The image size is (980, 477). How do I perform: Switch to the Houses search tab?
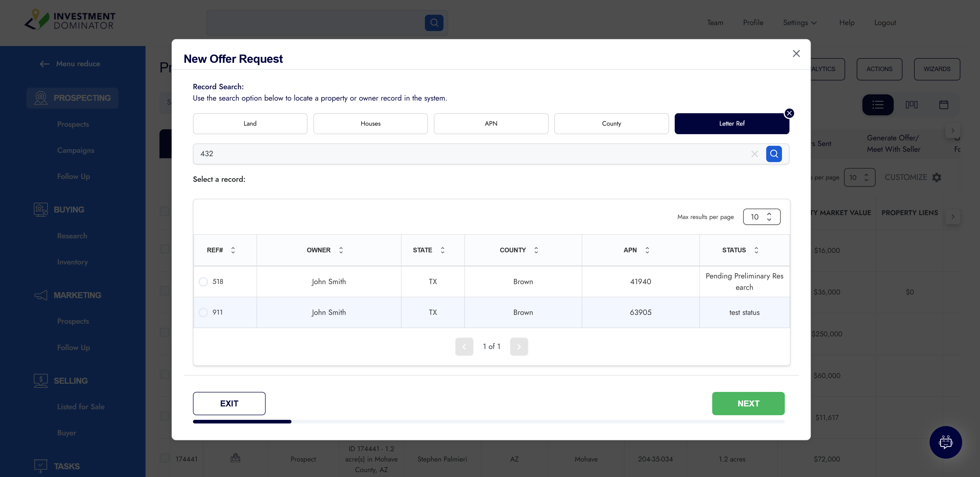(370, 123)
